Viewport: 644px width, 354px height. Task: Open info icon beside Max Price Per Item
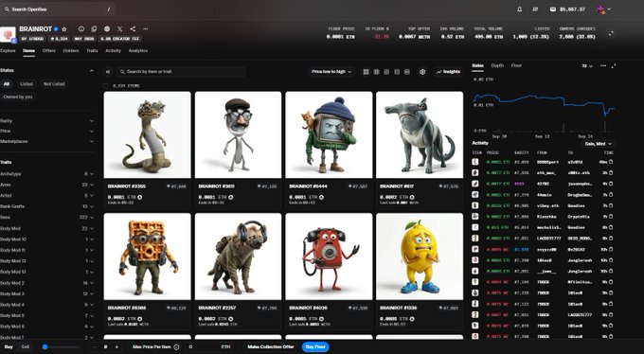[176, 347]
